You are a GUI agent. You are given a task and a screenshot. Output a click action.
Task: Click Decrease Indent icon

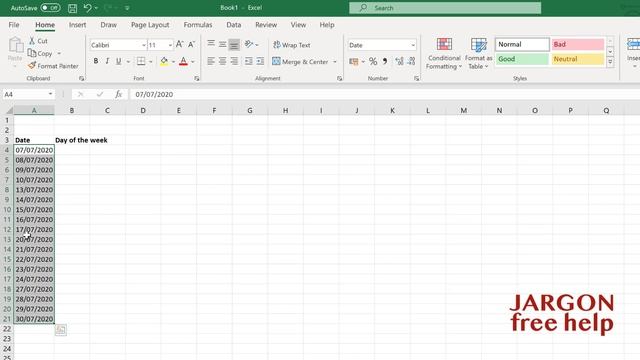[x=248, y=61]
